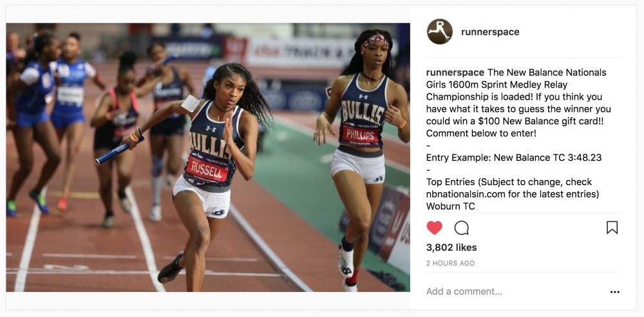View the 3,802 likes list
The height and width of the screenshot is (317, 644).
(x=451, y=248)
